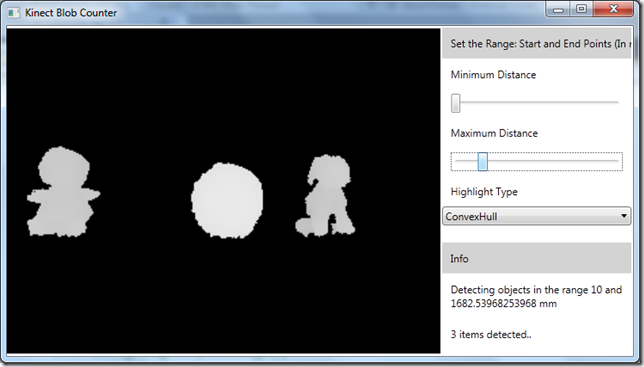The height and width of the screenshot is (367, 644).
Task: Click the Maximum Distance slider thumb
Action: [483, 161]
